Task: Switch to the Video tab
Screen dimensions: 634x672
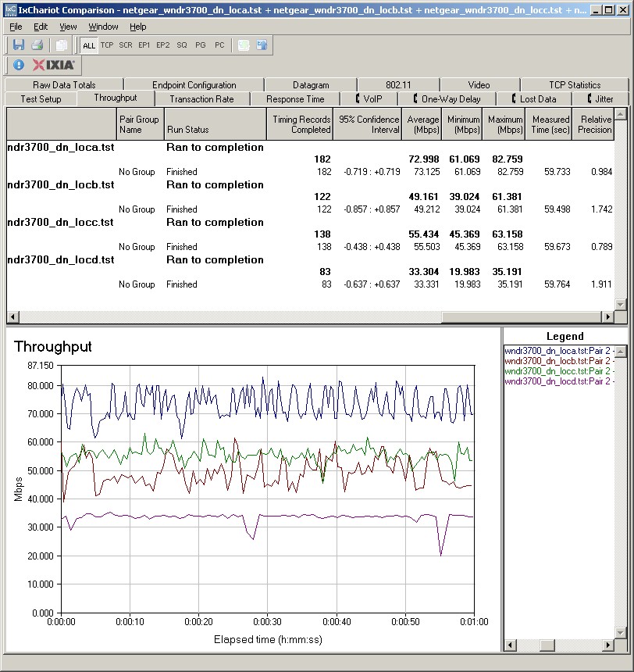Action: (x=479, y=85)
